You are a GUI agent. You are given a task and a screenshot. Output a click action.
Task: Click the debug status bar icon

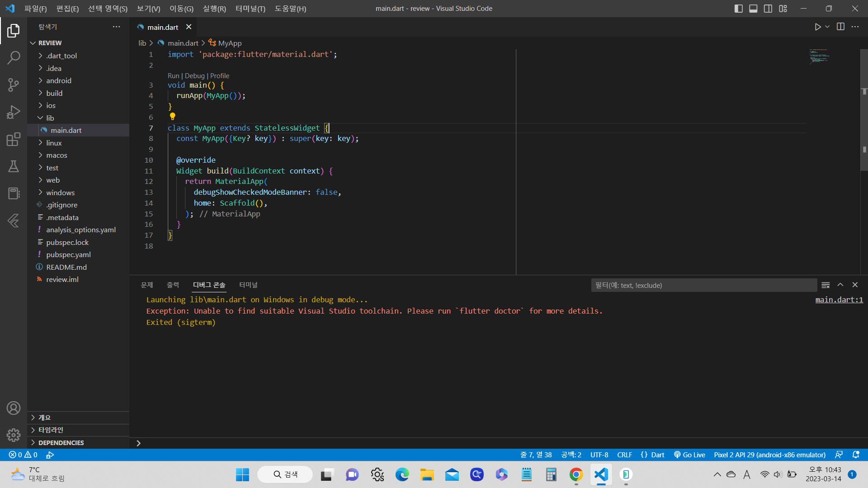(x=50, y=455)
